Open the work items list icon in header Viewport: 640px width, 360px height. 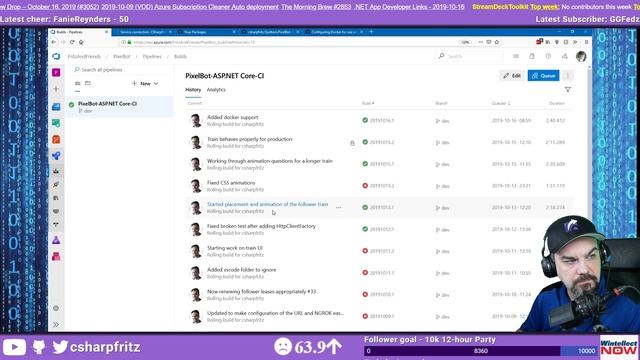pos(516,56)
